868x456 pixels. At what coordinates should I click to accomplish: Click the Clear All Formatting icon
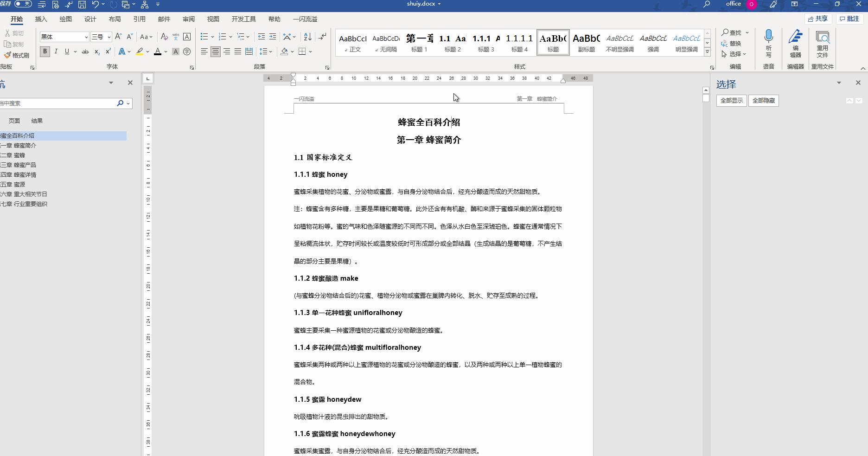click(x=164, y=36)
